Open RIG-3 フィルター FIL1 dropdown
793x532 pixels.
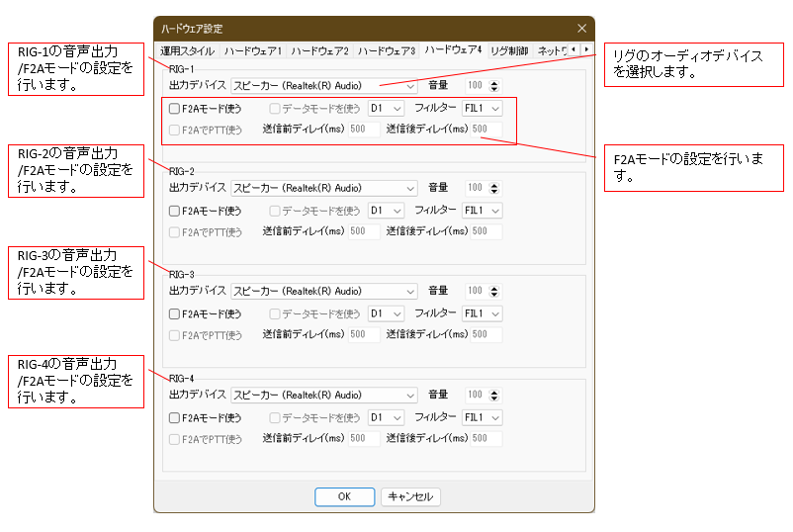pos(482,313)
